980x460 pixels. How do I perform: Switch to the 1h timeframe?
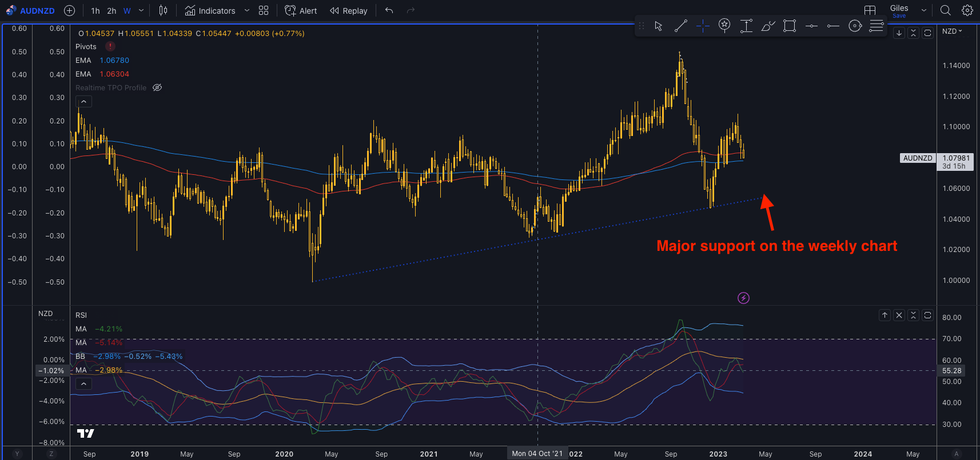click(95, 10)
